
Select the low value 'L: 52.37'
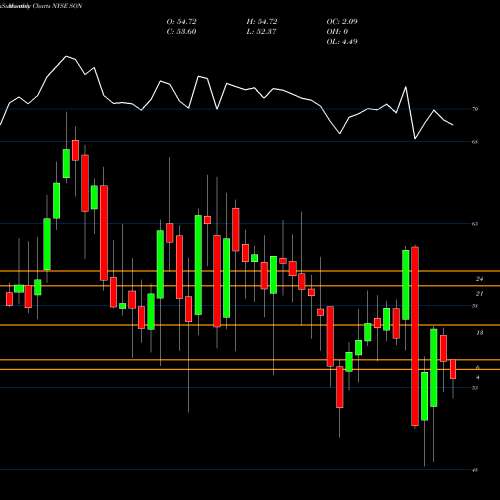coord(261,32)
